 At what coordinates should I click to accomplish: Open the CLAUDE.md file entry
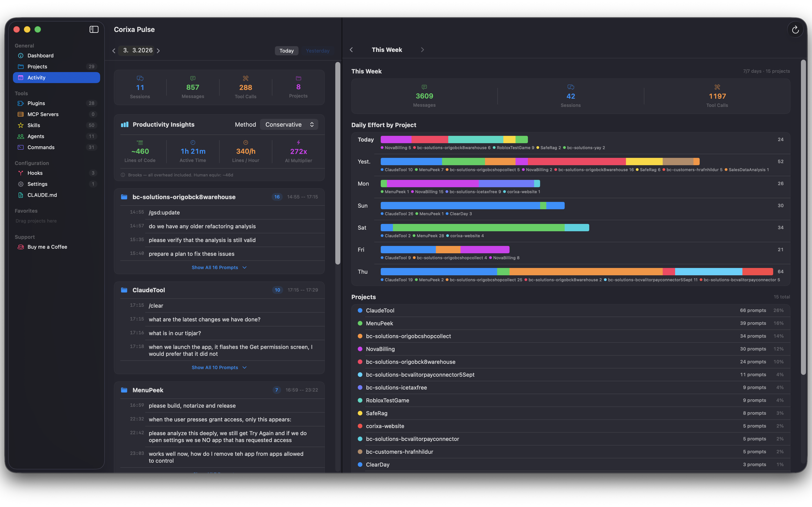point(42,195)
